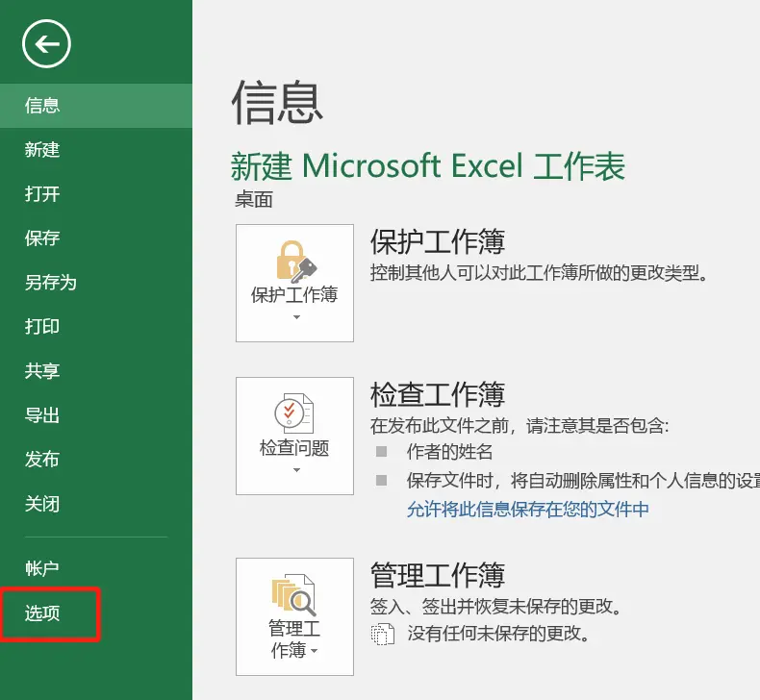Screen dimensions: 760x700
Task: Click the 保护工作簿 lock and key icon
Action: pyautogui.click(x=296, y=262)
